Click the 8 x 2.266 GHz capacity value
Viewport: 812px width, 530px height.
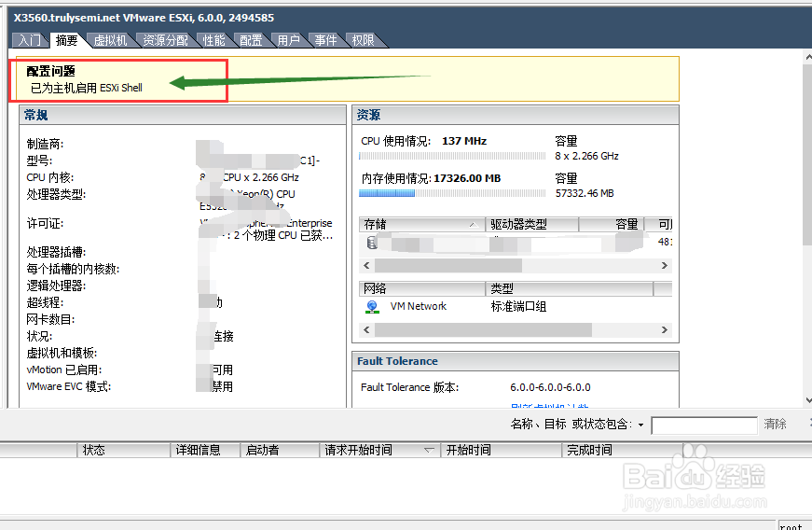(586, 156)
